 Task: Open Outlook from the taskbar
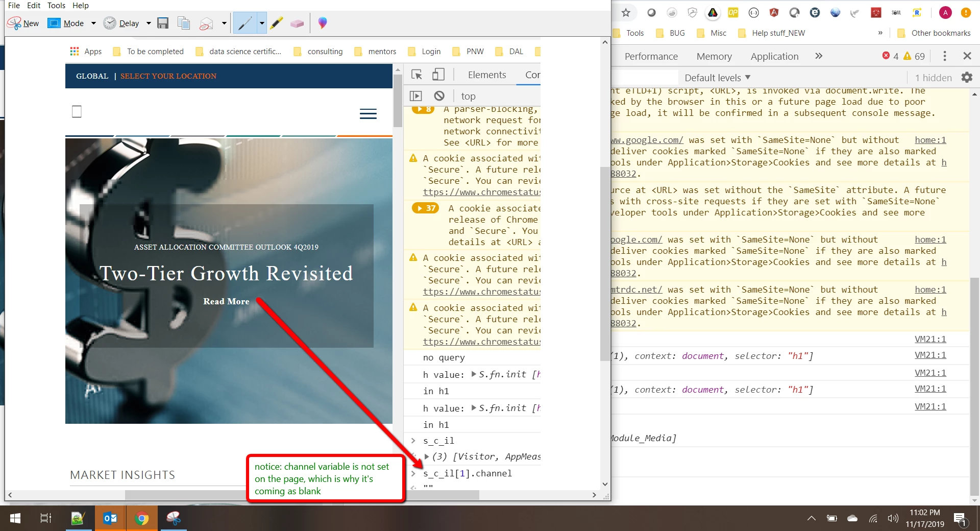(x=110, y=519)
